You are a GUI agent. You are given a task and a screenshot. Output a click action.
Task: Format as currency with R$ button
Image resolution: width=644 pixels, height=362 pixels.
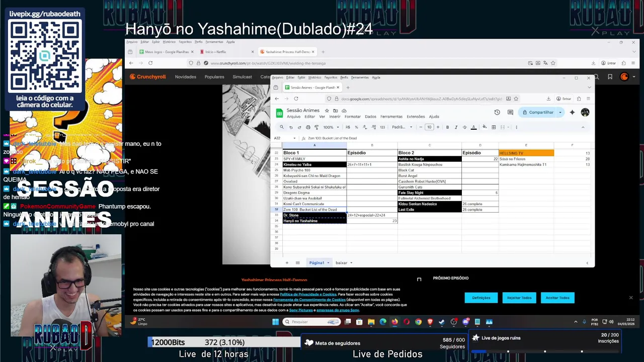[x=348, y=127]
